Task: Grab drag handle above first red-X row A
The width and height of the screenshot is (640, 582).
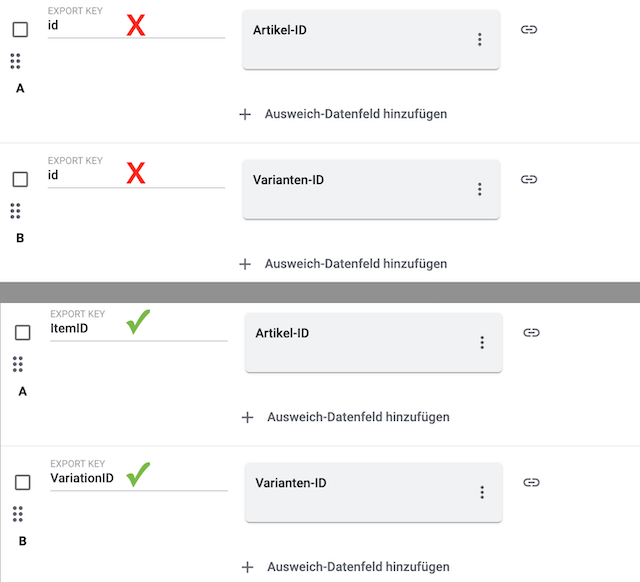Action: point(16,62)
